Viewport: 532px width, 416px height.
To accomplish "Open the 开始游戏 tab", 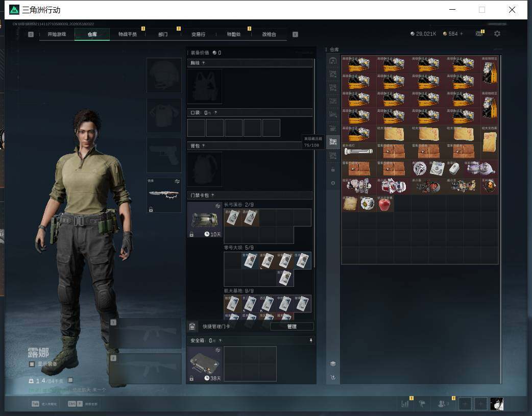I will click(57, 34).
